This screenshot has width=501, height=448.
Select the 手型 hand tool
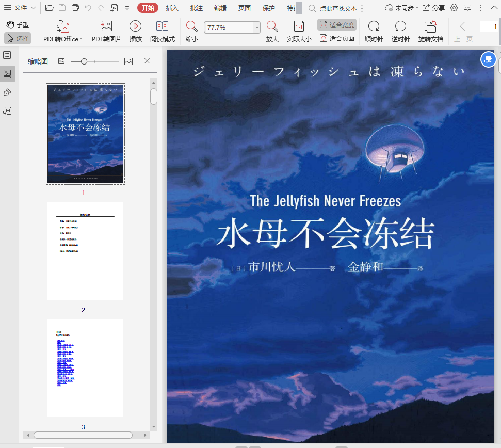(x=18, y=25)
